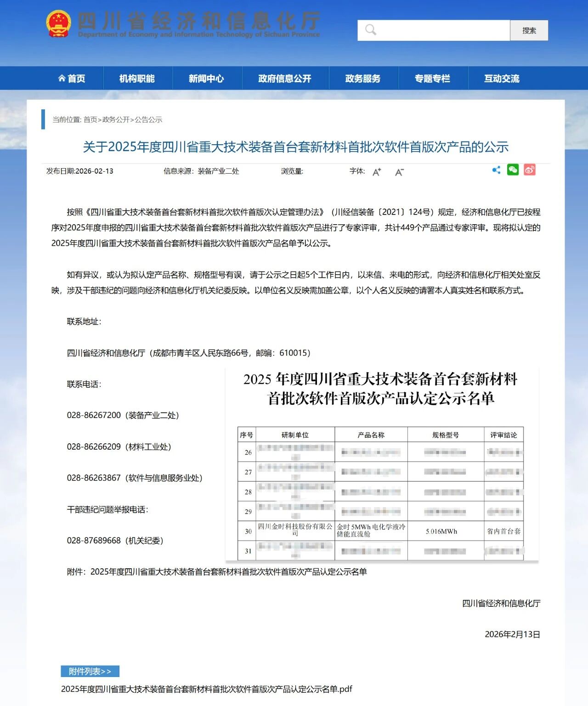Increase font size with A+ icon
Screen dimensions: 588x706
(377, 172)
